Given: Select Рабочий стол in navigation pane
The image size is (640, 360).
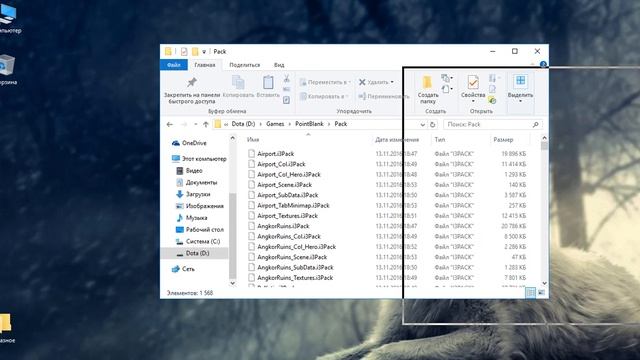Looking at the screenshot, I should coord(200,230).
